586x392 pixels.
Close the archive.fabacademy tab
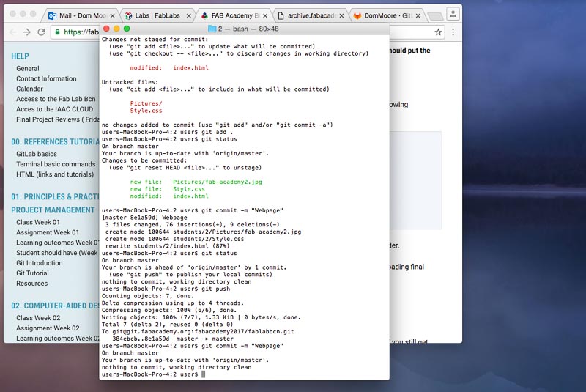(341, 15)
